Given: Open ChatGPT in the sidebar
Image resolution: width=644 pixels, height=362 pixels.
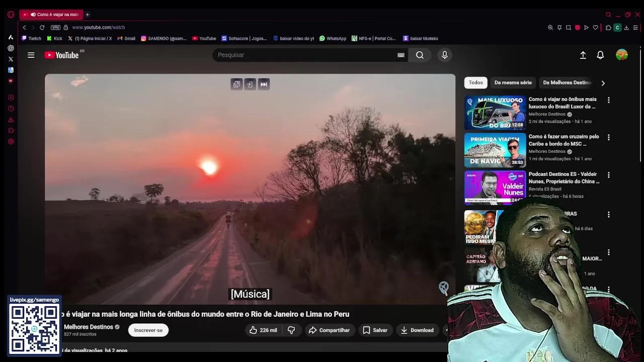Looking at the screenshot, I should point(11,48).
